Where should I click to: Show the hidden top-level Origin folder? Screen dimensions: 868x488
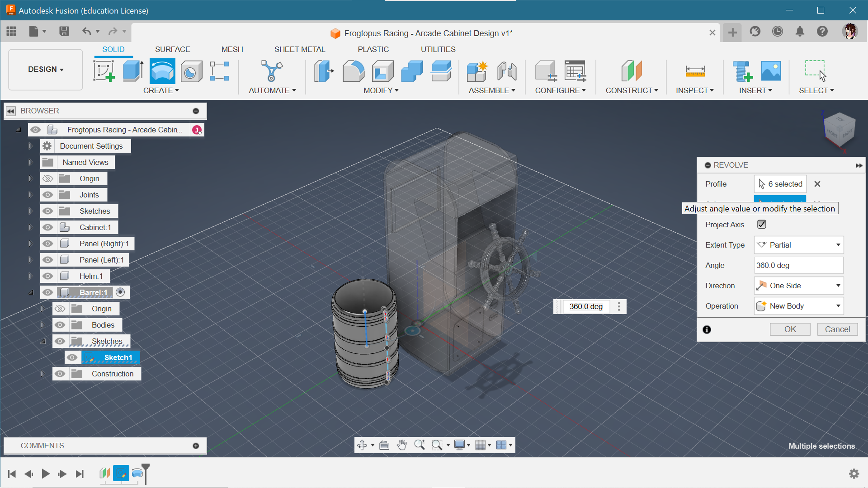tap(47, 178)
